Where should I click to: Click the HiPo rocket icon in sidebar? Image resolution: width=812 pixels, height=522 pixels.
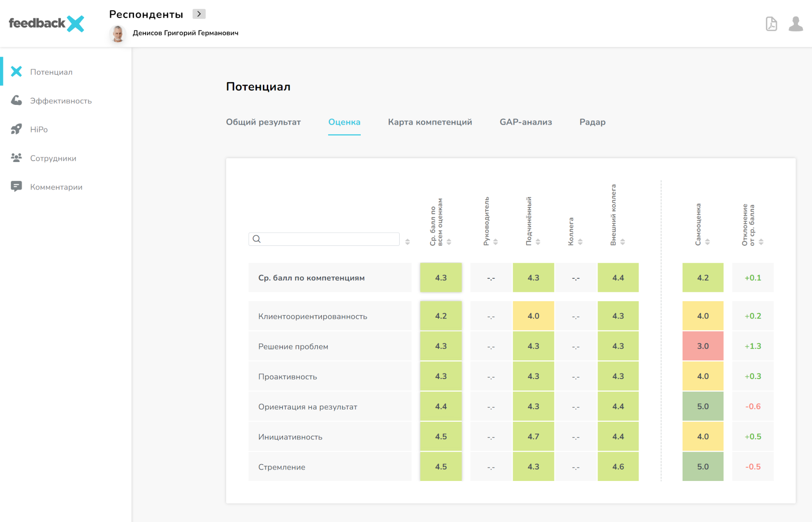click(x=16, y=129)
